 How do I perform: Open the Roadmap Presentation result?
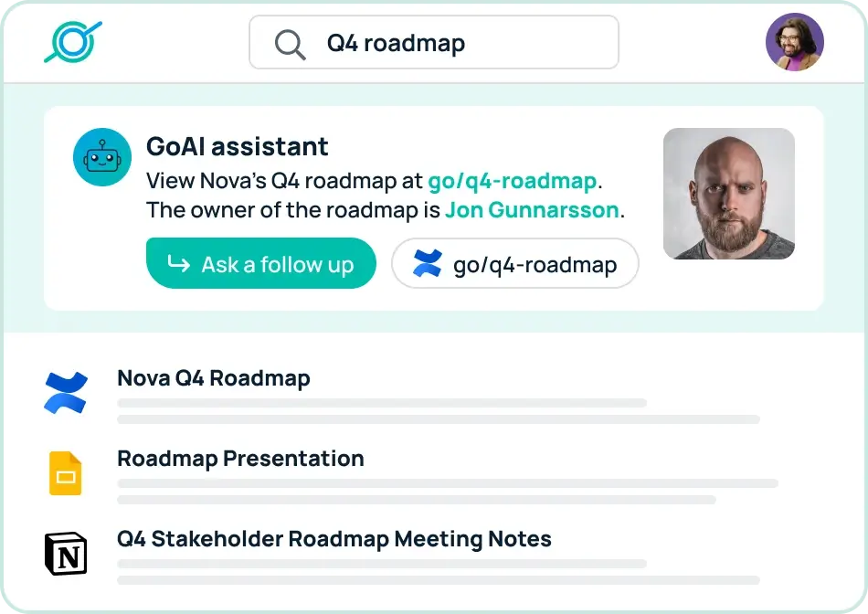(x=240, y=459)
